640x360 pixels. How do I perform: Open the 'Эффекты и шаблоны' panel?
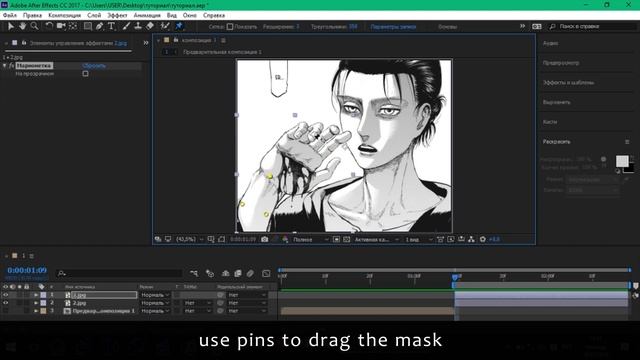568,82
